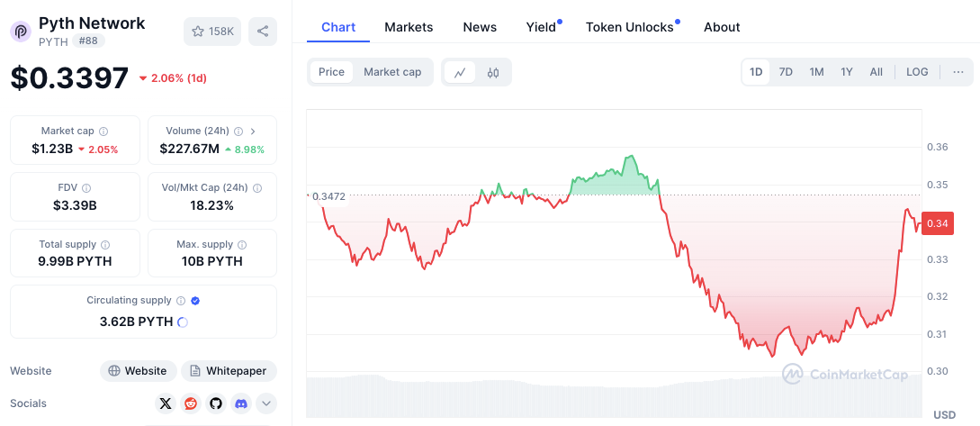This screenshot has width=980, height=426.
Task: Add Pyth Network to watchlist via star
Action: tap(212, 32)
